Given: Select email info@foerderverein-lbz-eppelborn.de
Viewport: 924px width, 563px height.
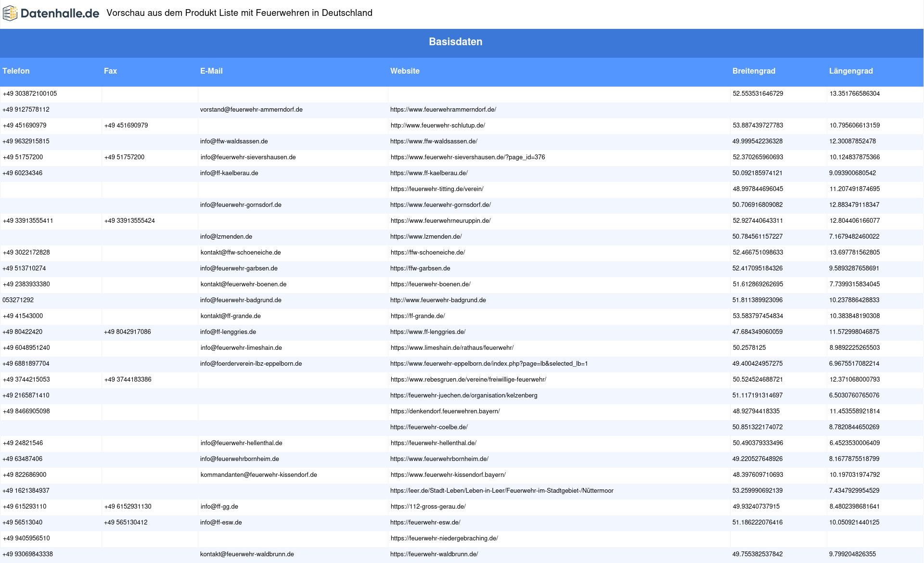Looking at the screenshot, I should (251, 364).
